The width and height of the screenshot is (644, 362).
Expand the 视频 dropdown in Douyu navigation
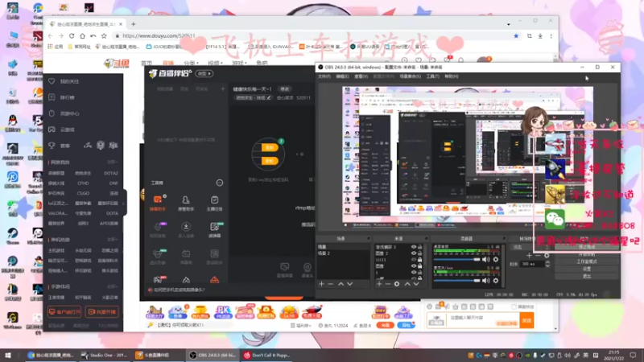215,63
